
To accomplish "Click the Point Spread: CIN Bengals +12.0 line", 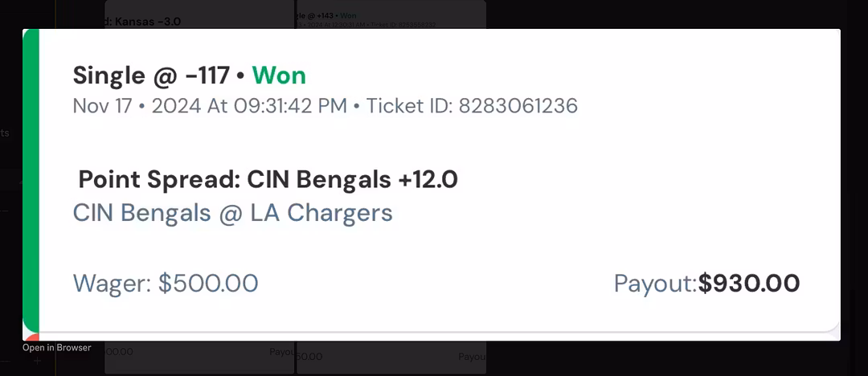I will (x=268, y=179).
